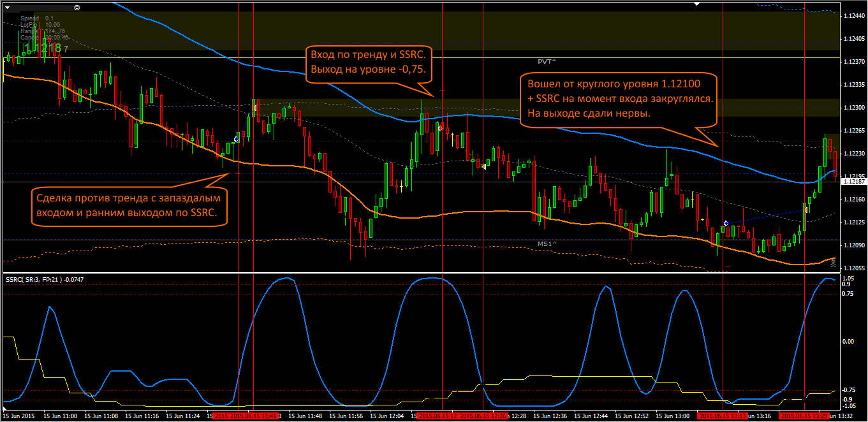Select the blue buy arrow near 11:38
This screenshot has height=422, width=868.
coord(237,138)
